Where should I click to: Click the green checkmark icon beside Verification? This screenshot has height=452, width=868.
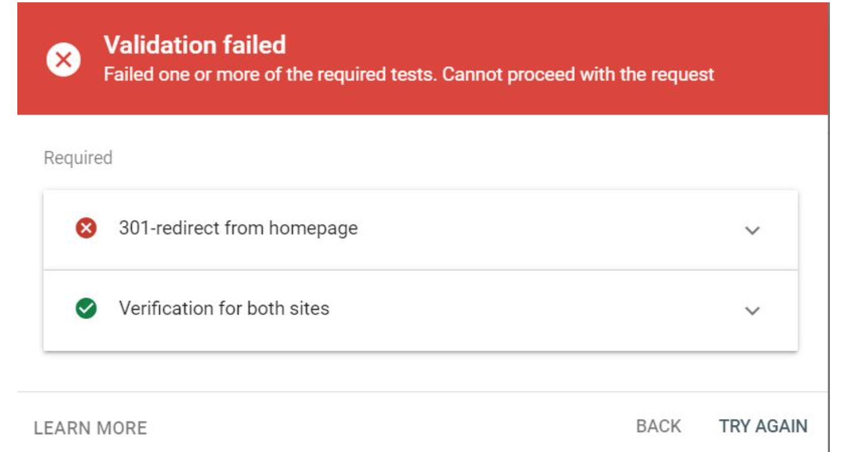tap(86, 309)
